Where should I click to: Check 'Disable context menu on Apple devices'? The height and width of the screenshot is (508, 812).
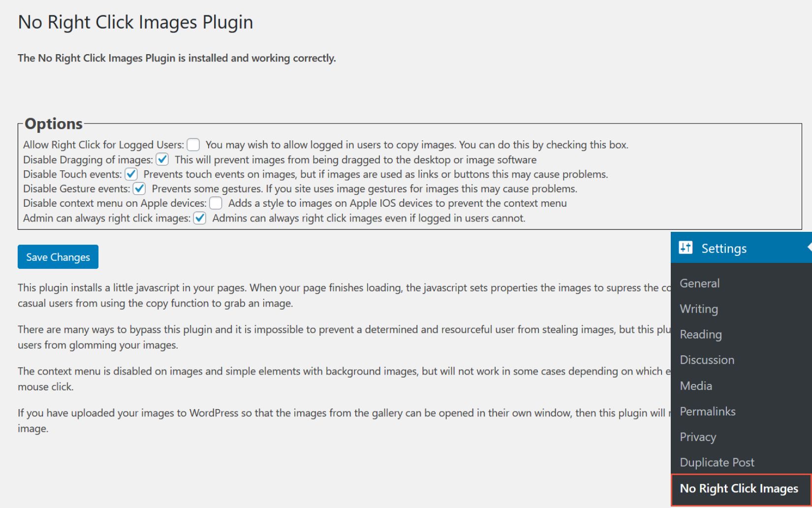(x=216, y=203)
